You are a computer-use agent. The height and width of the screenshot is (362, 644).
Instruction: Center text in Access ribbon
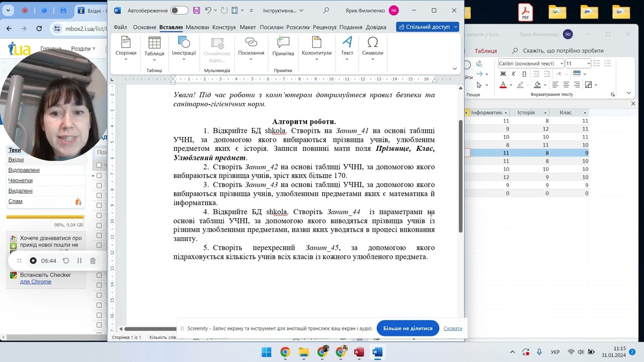[x=566, y=85]
